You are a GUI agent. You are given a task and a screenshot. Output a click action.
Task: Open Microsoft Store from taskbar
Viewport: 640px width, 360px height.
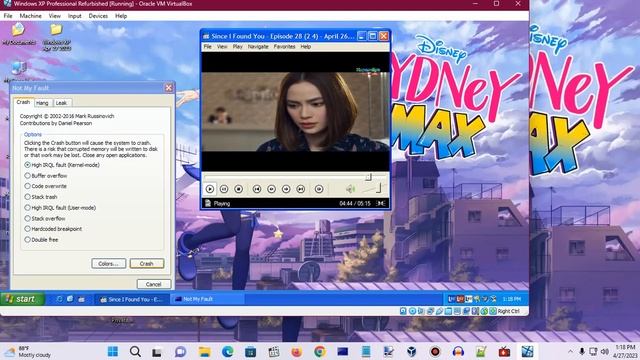250,351
